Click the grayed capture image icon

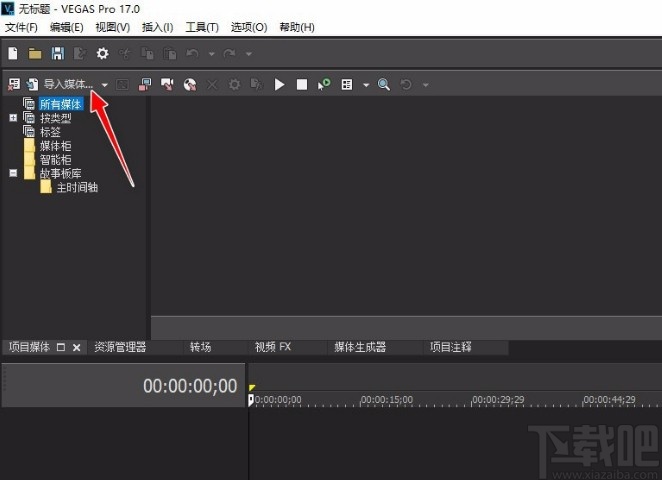122,84
